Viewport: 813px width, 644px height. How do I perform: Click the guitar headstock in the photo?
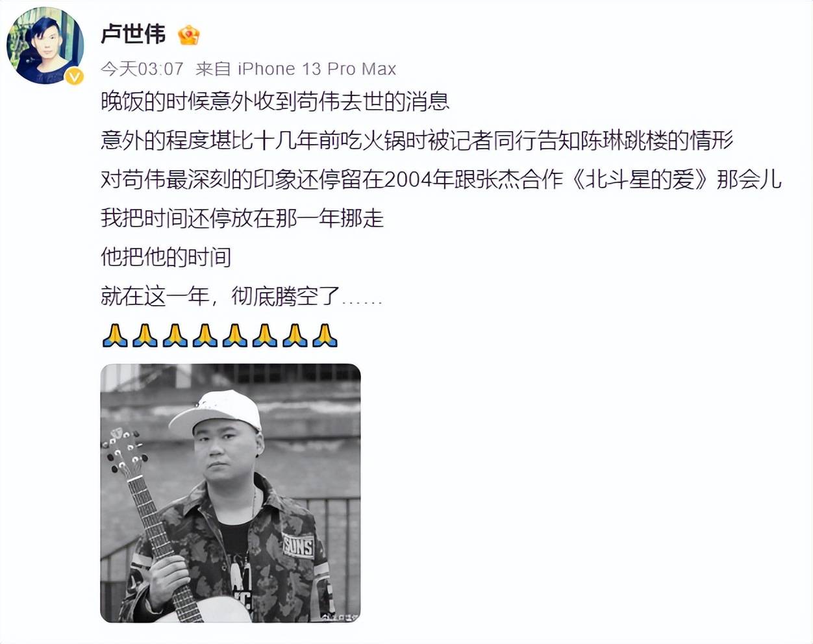pyautogui.click(x=124, y=452)
